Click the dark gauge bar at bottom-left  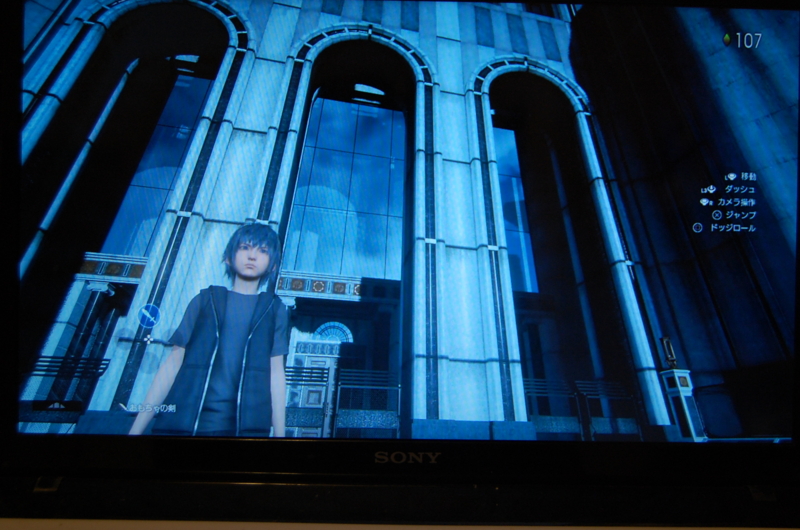pyautogui.click(x=56, y=406)
